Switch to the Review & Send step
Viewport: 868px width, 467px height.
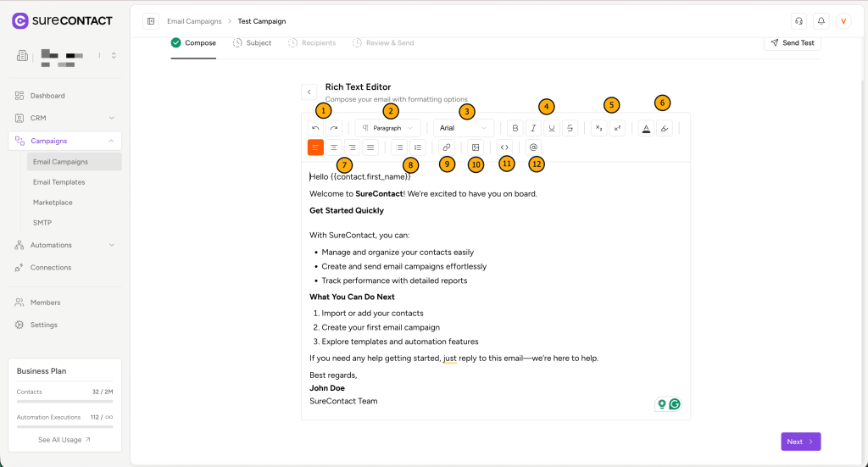coord(383,42)
